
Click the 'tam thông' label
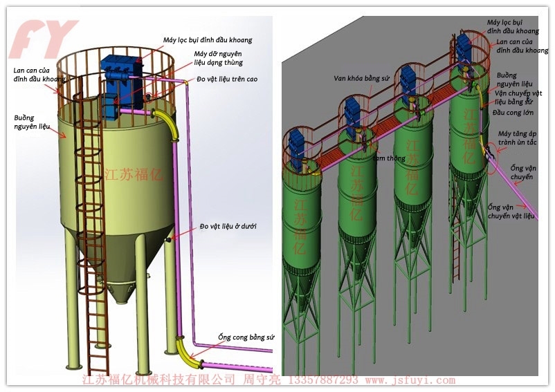(390, 158)
